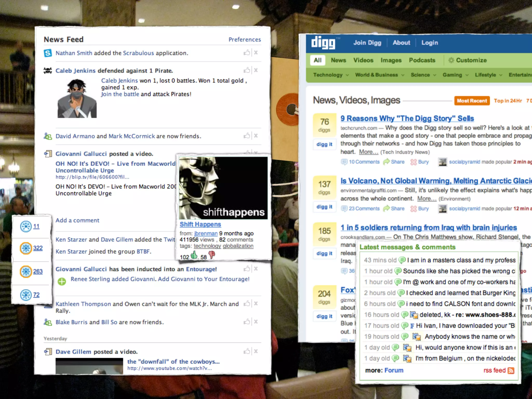Click Bury icon on Digg Story article

click(413, 162)
